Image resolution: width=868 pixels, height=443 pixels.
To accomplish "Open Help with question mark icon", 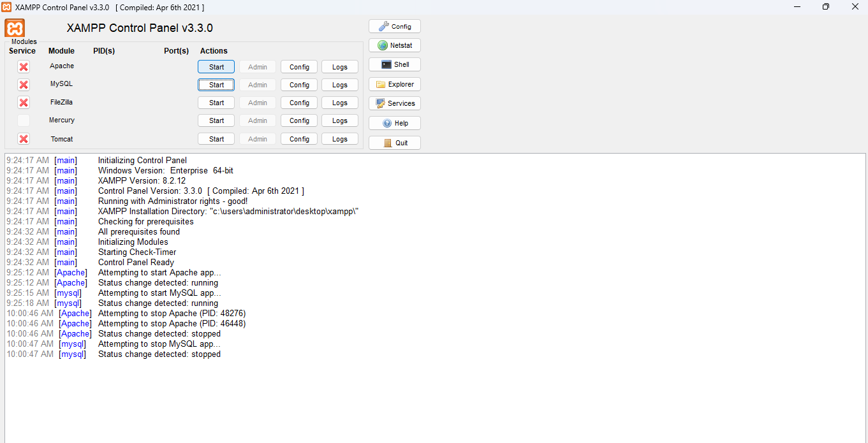I will (395, 123).
